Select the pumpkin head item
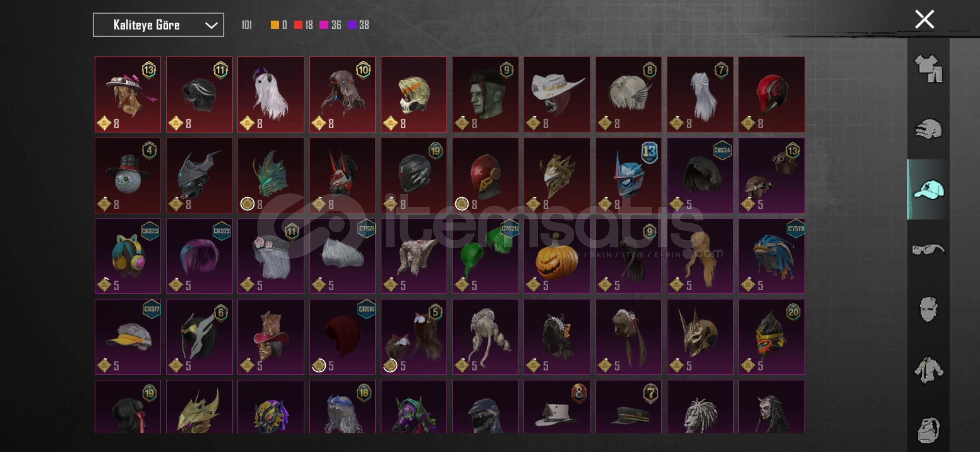The height and width of the screenshot is (452, 980). coord(557,256)
